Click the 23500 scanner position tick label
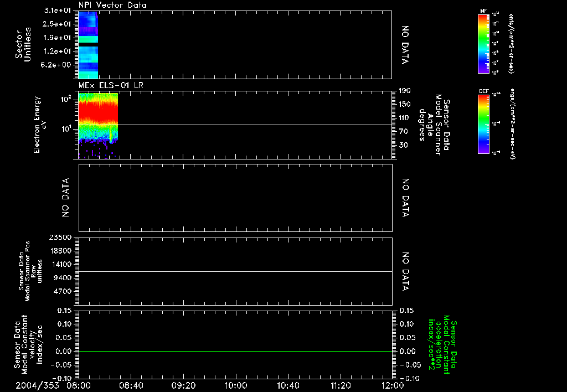 coord(60,238)
